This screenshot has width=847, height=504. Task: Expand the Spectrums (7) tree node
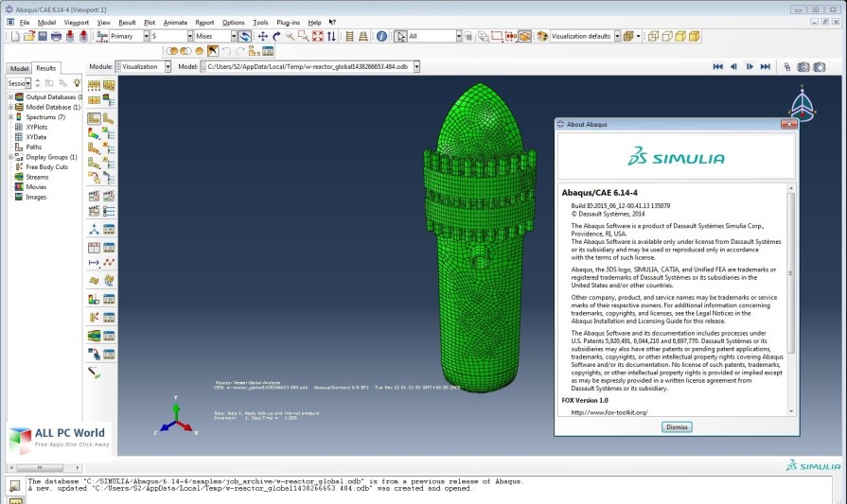pos(10,117)
